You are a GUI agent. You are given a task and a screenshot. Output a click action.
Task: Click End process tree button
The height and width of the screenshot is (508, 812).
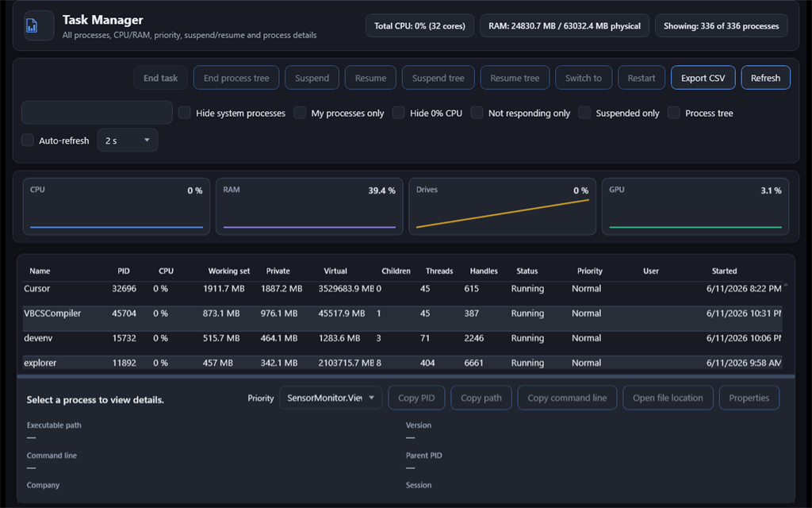point(236,78)
